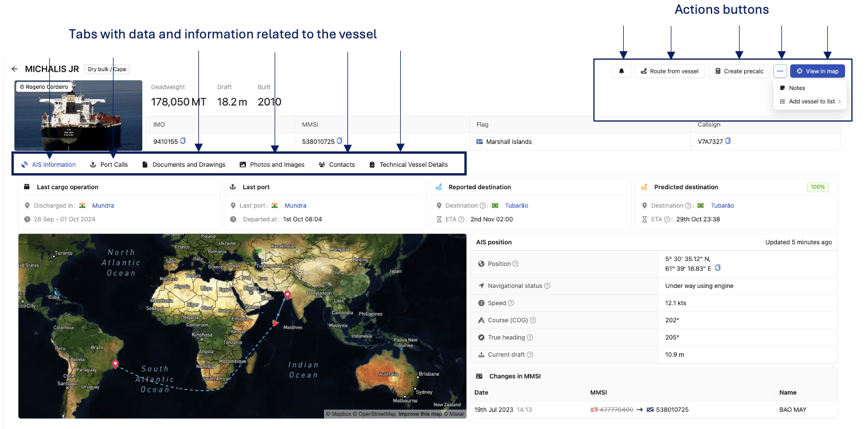This screenshot has height=429, width=868.
Task: Open the three-dots more actions menu
Action: point(780,71)
